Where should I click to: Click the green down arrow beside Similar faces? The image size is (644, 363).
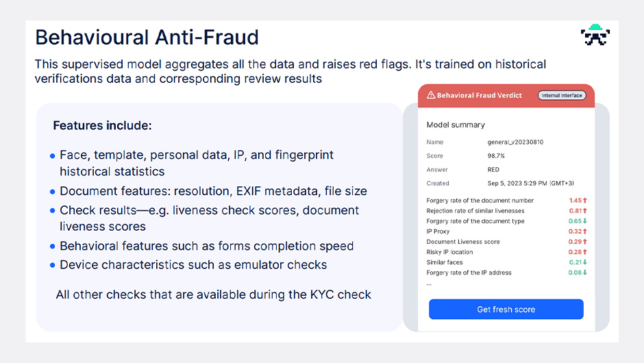(585, 262)
